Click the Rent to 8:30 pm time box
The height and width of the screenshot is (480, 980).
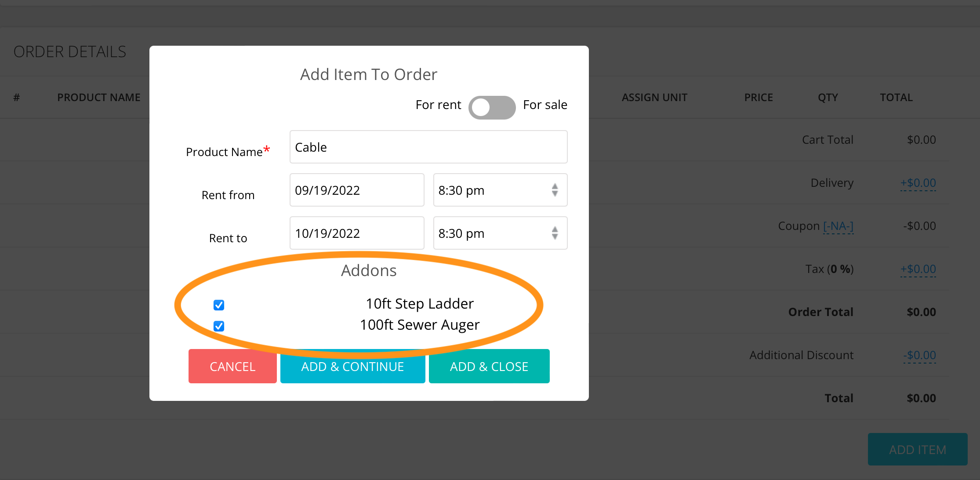(x=500, y=233)
